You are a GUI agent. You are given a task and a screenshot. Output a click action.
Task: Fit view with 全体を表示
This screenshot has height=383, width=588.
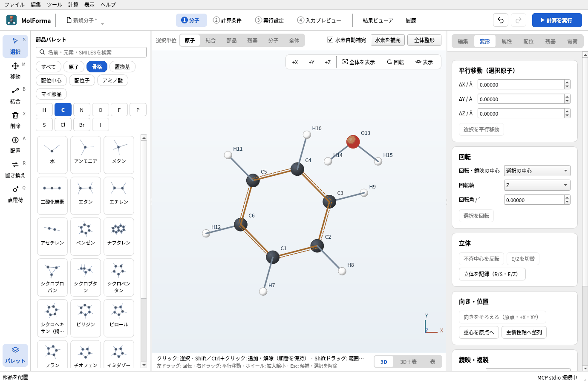pyautogui.click(x=359, y=62)
